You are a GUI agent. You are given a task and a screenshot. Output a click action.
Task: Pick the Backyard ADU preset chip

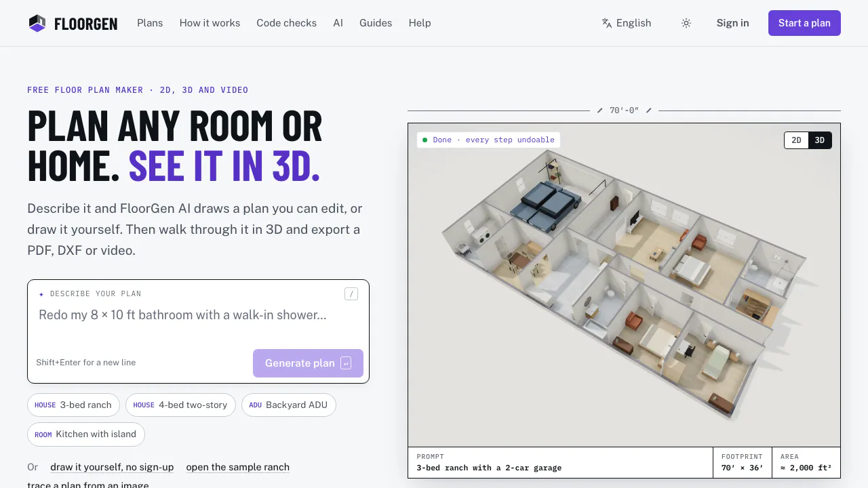pyautogui.click(x=288, y=405)
